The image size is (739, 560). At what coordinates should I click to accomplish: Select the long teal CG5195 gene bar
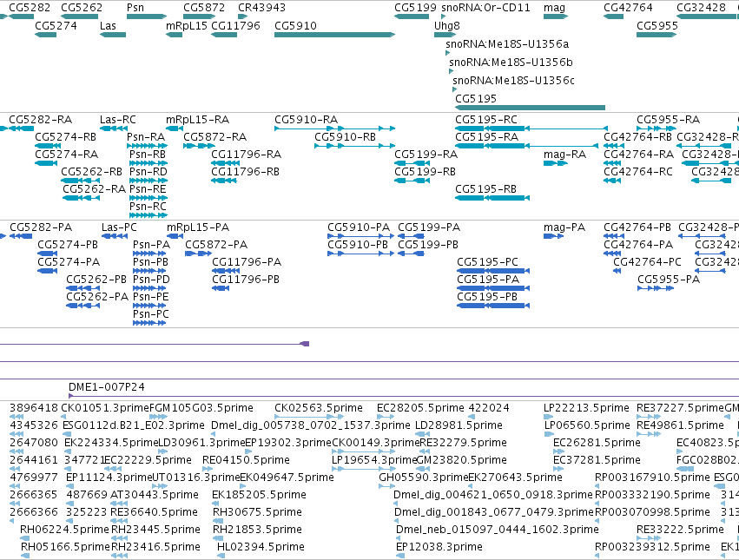(530, 108)
